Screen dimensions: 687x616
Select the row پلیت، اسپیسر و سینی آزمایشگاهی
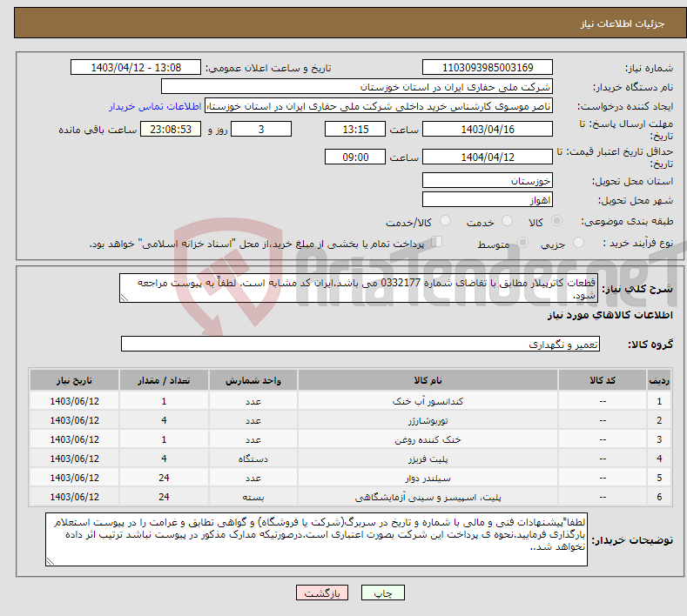click(x=350, y=497)
